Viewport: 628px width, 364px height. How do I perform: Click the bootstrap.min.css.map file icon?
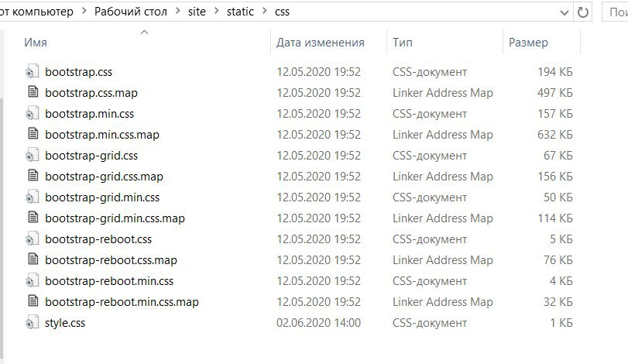point(33,134)
